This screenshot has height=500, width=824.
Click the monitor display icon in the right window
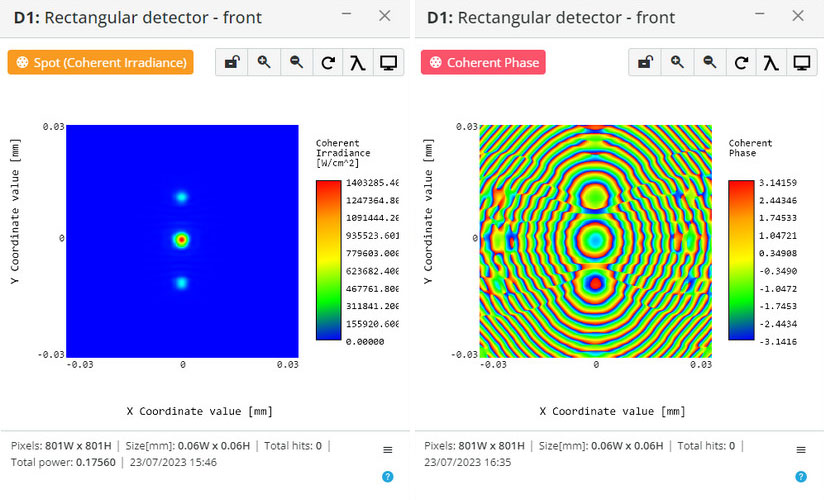point(802,63)
